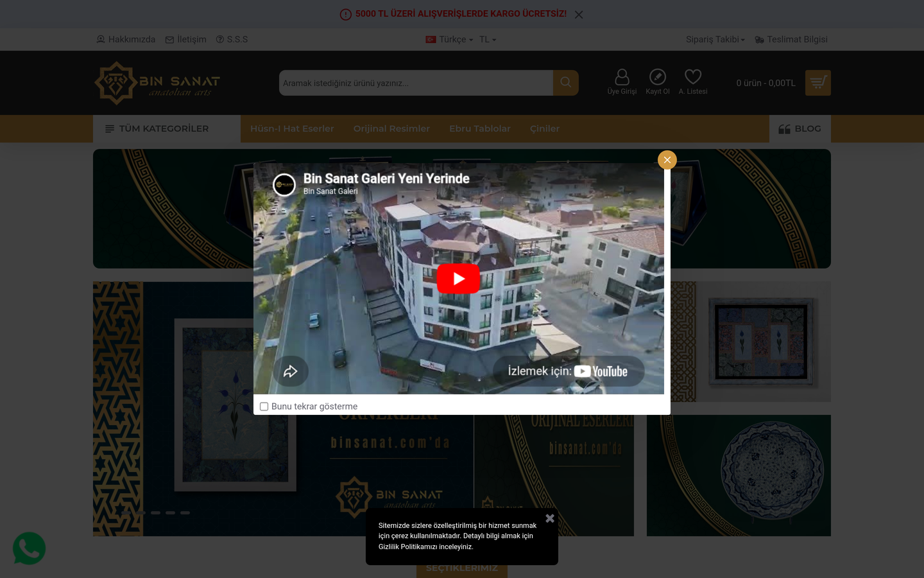Close the free shipping announcement bar
924x578 pixels.
[579, 14]
